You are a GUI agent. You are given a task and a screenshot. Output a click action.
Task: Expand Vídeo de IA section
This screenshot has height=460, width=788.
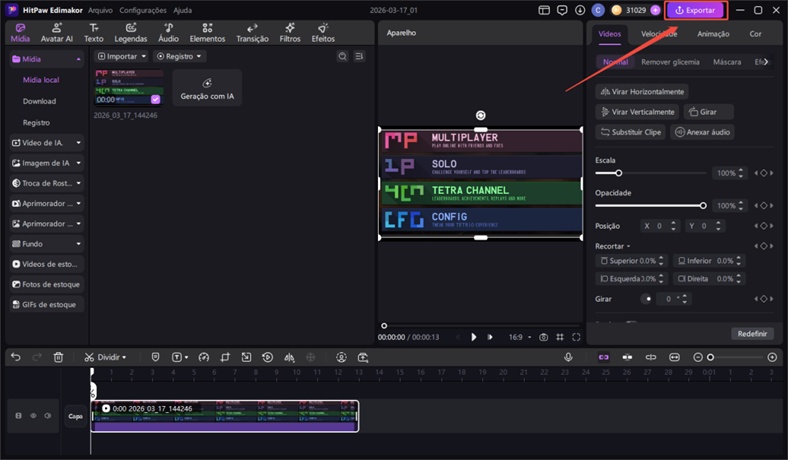pyautogui.click(x=46, y=143)
